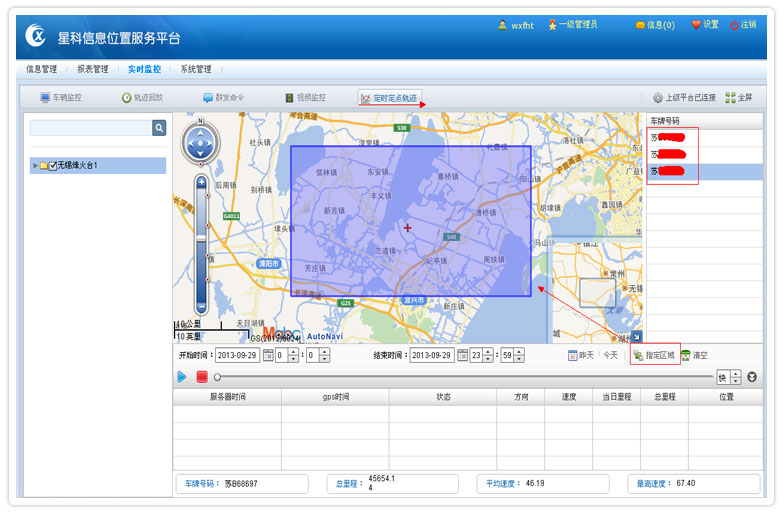Click 注销 logout link in header
The image size is (784, 515).
pyautogui.click(x=742, y=25)
